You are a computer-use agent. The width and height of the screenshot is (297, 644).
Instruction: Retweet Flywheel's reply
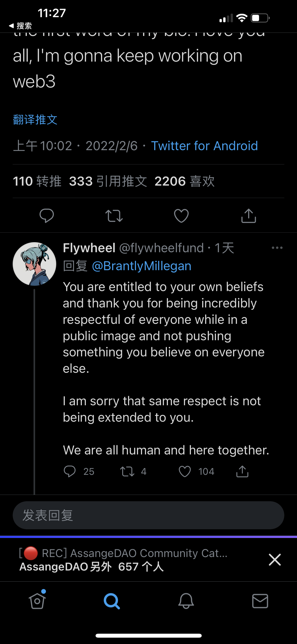[x=128, y=471]
